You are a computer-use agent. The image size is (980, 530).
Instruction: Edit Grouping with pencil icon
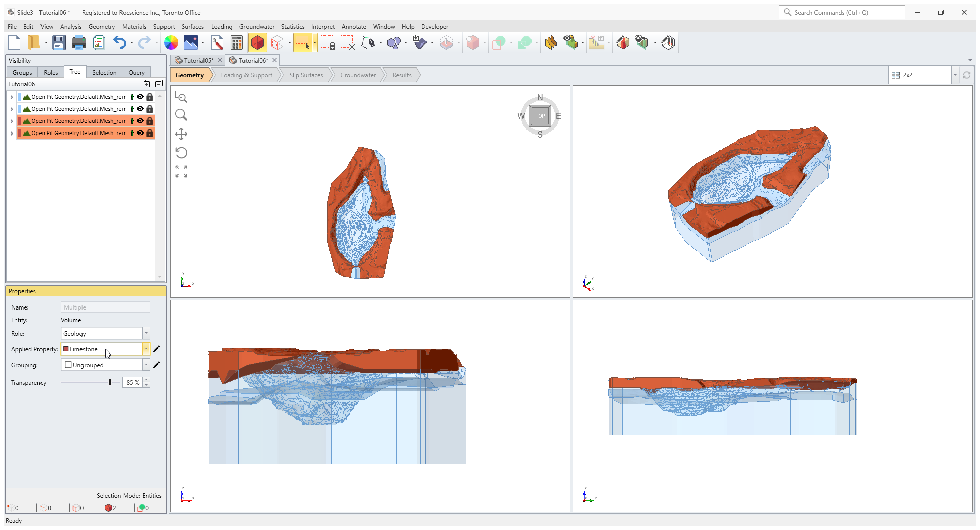pos(157,365)
